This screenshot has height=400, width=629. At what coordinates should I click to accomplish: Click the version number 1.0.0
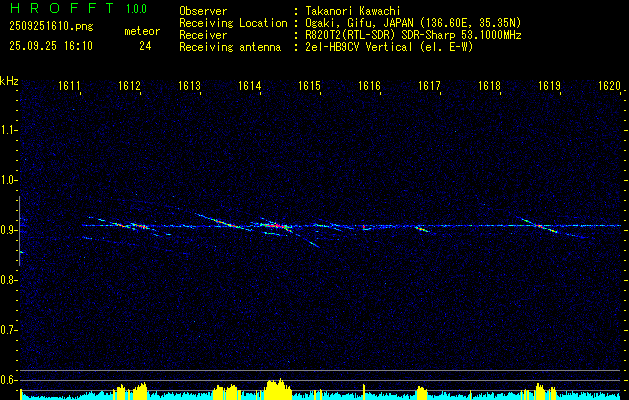point(137,9)
